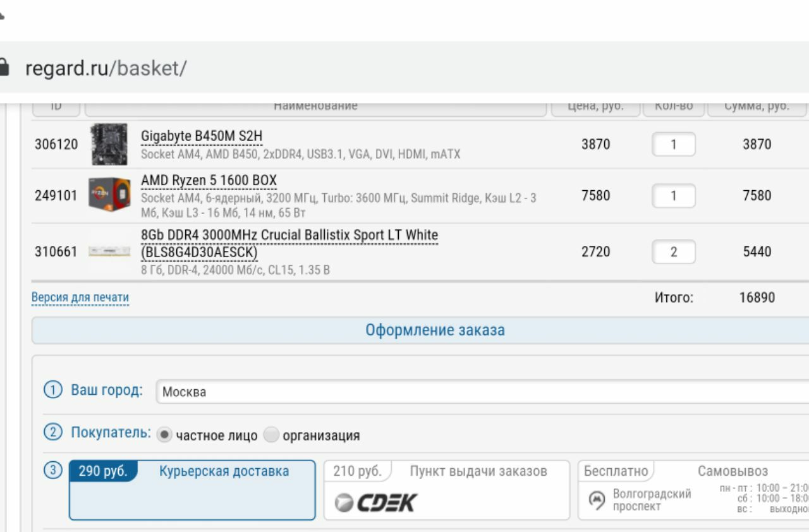The image size is (809, 532).
Task: Click quantity field for Crucial Ballistix RAM
Action: point(673,251)
